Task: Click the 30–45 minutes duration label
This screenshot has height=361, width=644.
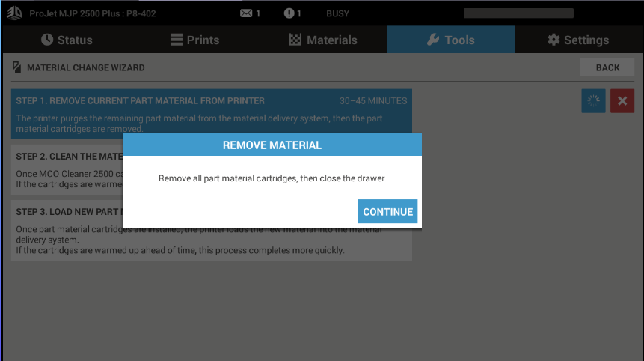Action: coord(372,100)
